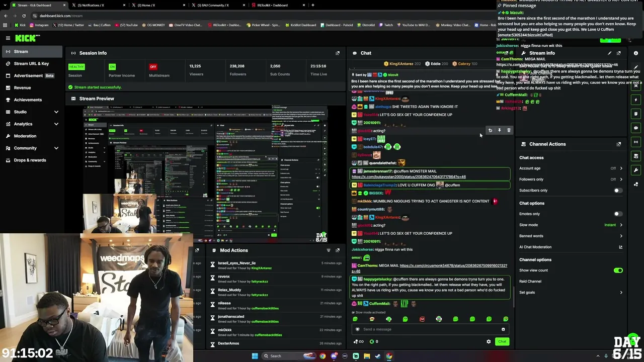Screen dimensions: 644x362
Task: Click the chat bubble icon in right sidebar
Action: [636, 128]
